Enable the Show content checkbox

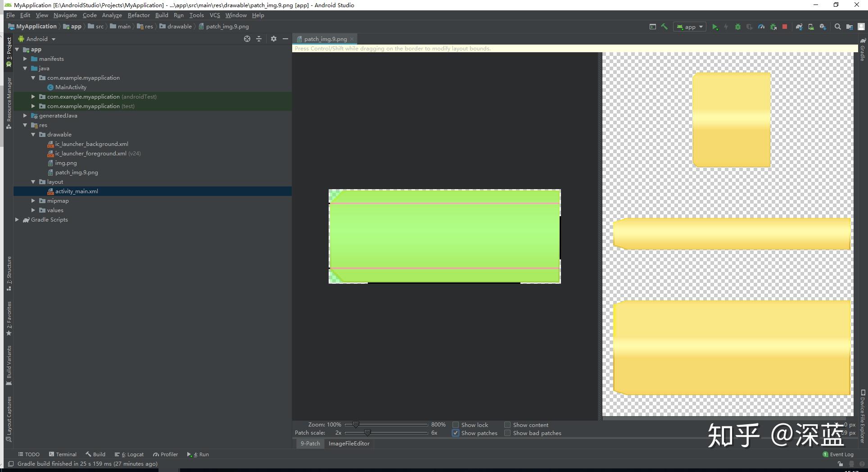pyautogui.click(x=507, y=425)
